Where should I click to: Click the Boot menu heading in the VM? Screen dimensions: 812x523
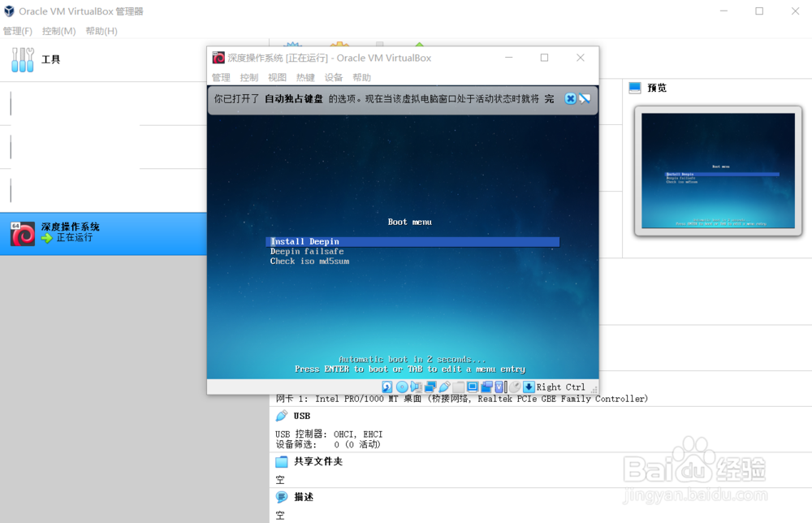point(409,222)
